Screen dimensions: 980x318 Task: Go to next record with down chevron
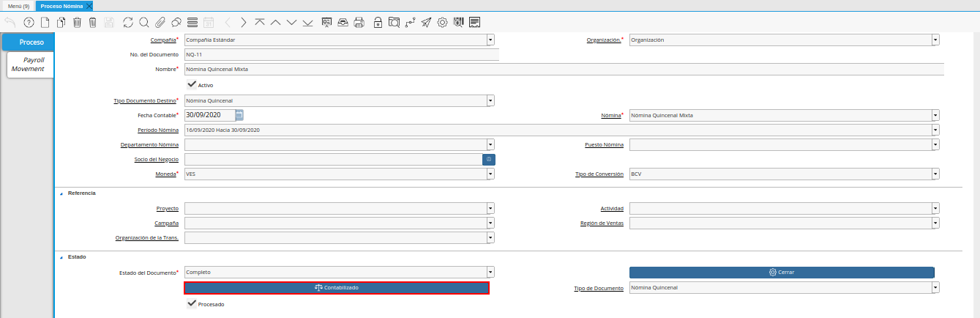[x=291, y=22]
